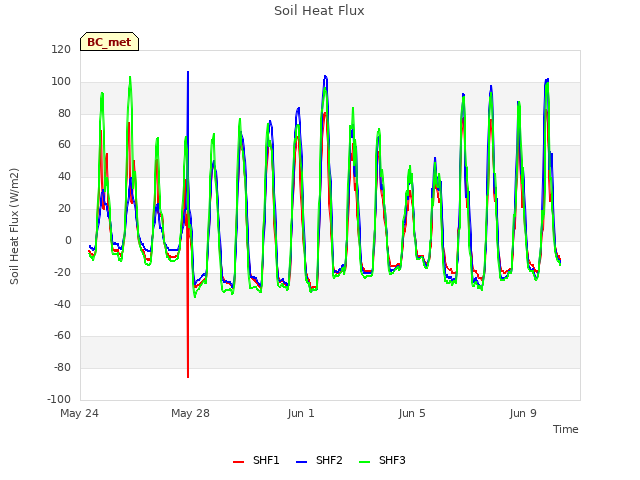
Task: Click the 80 y-axis label
Action: coord(64,113)
